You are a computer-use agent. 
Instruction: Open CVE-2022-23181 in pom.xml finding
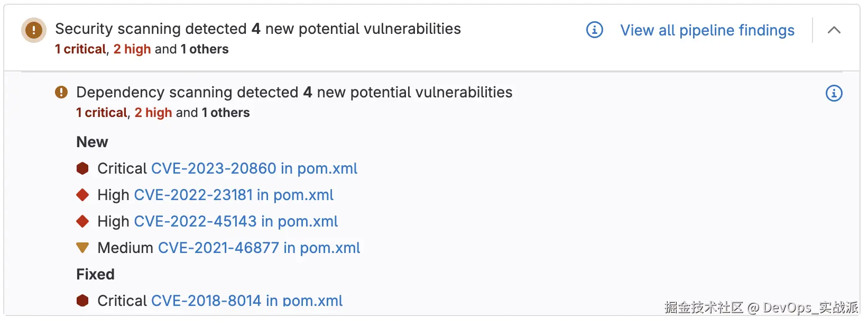233,195
